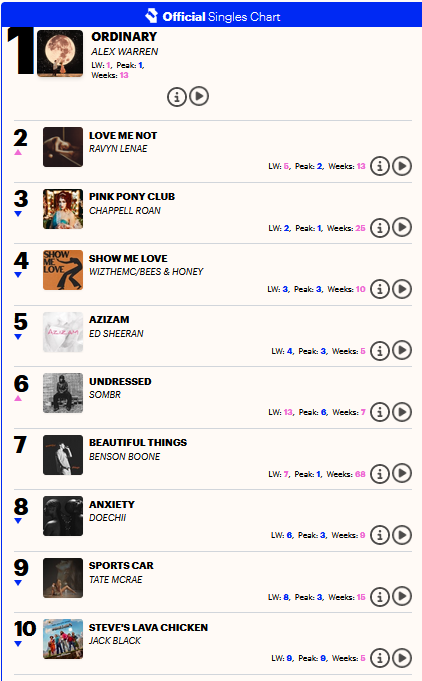Screen dimensions: 422x681
Task: Play Undressed by Sombr
Action: click(402, 412)
